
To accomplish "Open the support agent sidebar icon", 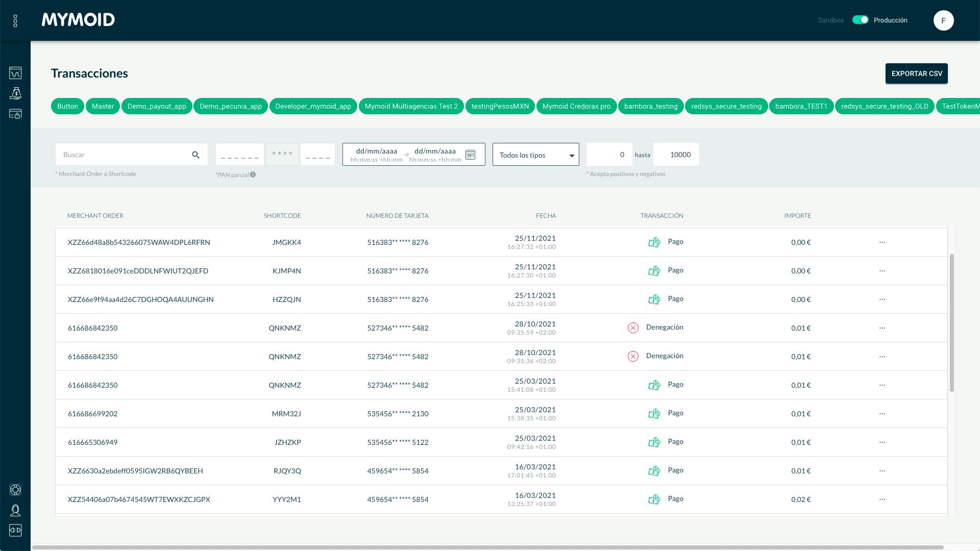I will coord(15,510).
